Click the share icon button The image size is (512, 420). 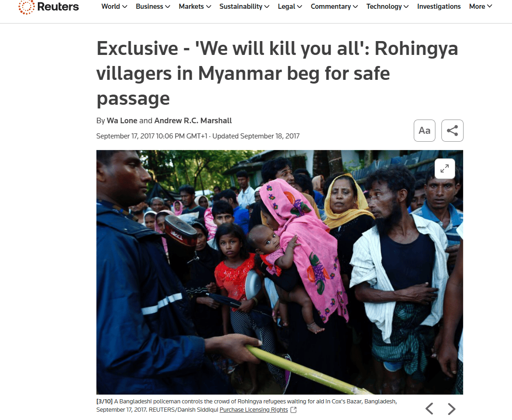tap(452, 131)
